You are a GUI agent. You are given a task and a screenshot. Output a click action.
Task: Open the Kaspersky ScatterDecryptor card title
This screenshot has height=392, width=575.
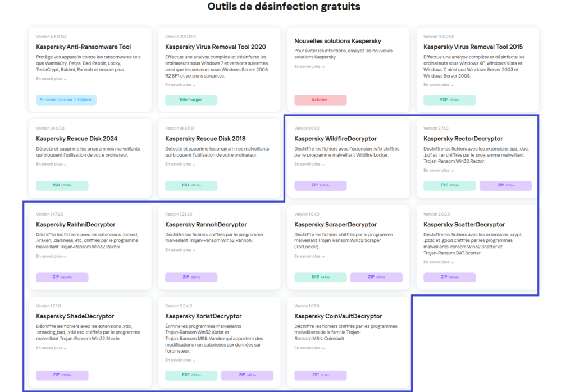[x=464, y=225]
